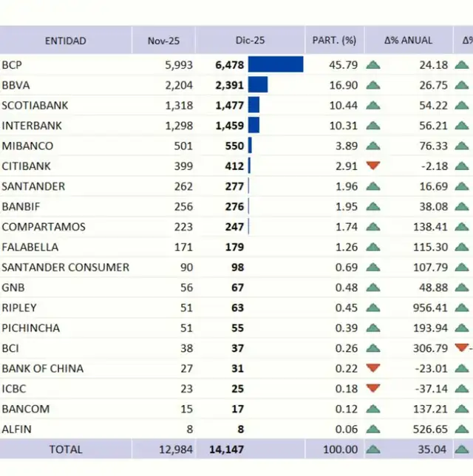Image resolution: width=473 pixels, height=476 pixels.
Task: Click the green up arrow beside RIPLEY's 0.45
Action: pos(373,307)
